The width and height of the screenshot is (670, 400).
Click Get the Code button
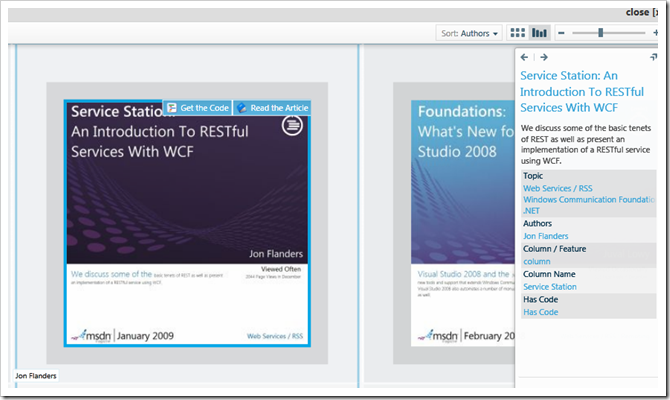197,108
